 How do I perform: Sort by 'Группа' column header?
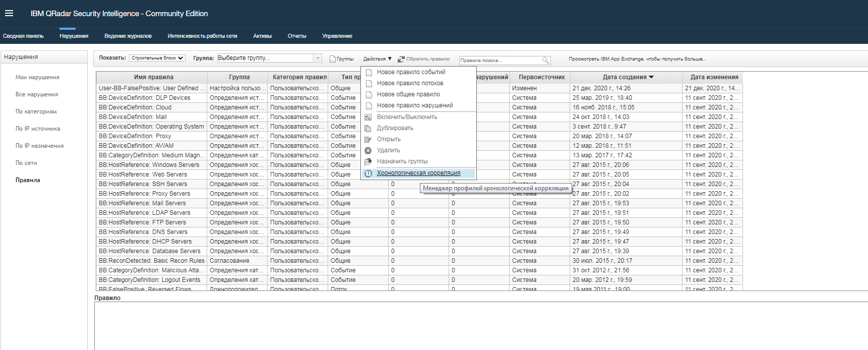(237, 77)
